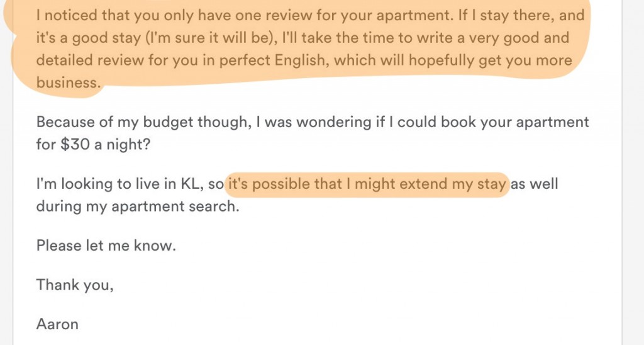The image size is (644, 345).
Task: Click the word "business." ending the first paragraph
Action: point(68,82)
